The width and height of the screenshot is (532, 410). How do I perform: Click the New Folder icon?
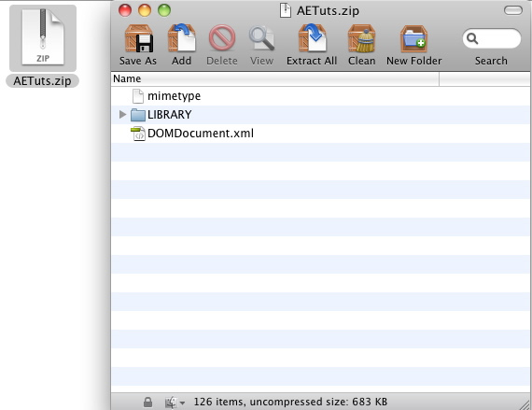click(413, 38)
